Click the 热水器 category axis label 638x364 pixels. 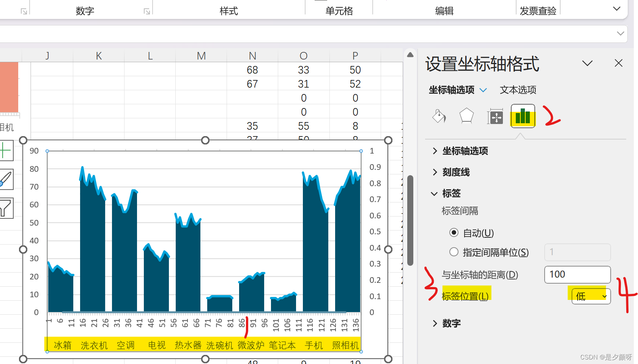tap(188, 345)
